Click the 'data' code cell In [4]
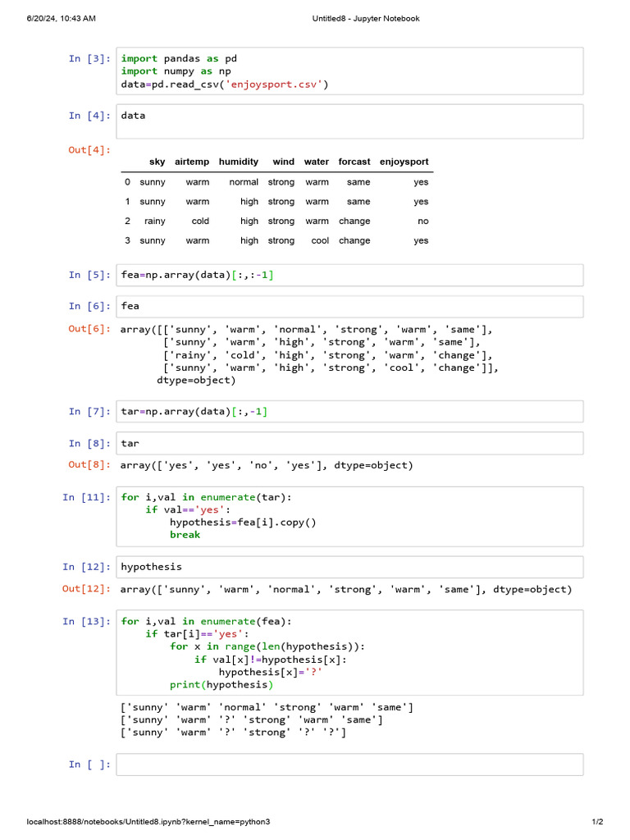 click(x=349, y=121)
